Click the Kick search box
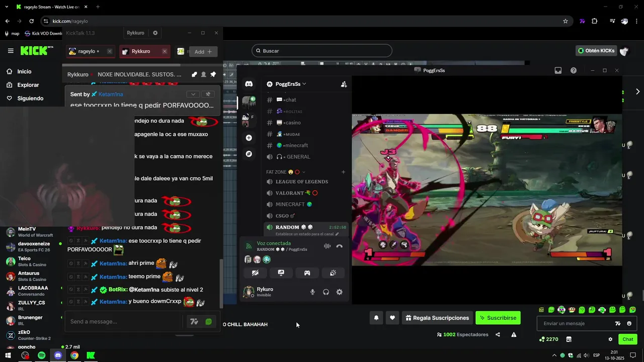Screen dimensions: 644x362 pyautogui.click(x=321, y=51)
